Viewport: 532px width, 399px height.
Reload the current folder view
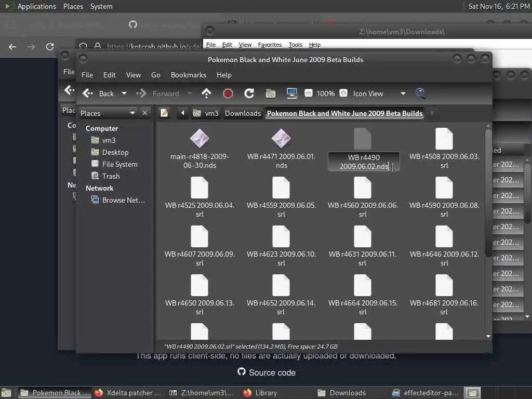tap(249, 94)
